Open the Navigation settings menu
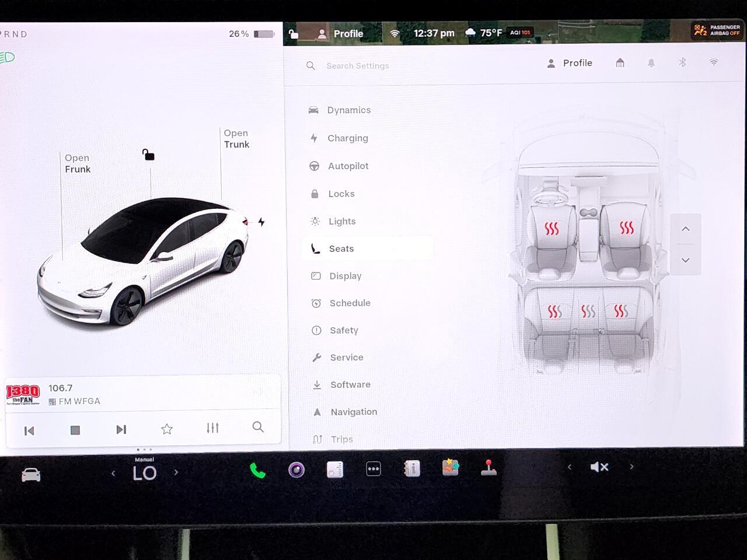The image size is (747, 560). pos(345,412)
